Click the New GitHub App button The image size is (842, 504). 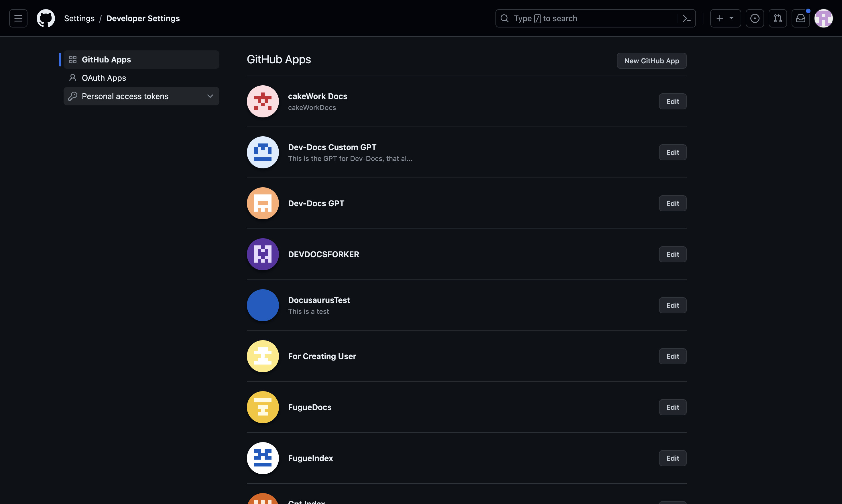651,60
